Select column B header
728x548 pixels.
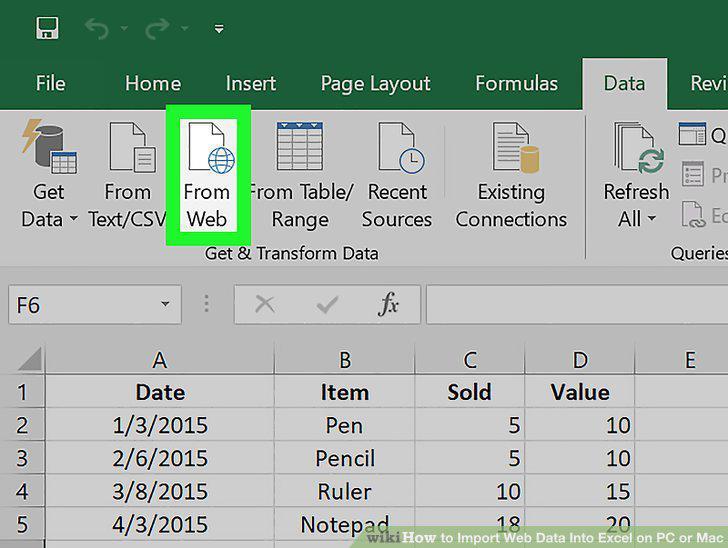344,359
